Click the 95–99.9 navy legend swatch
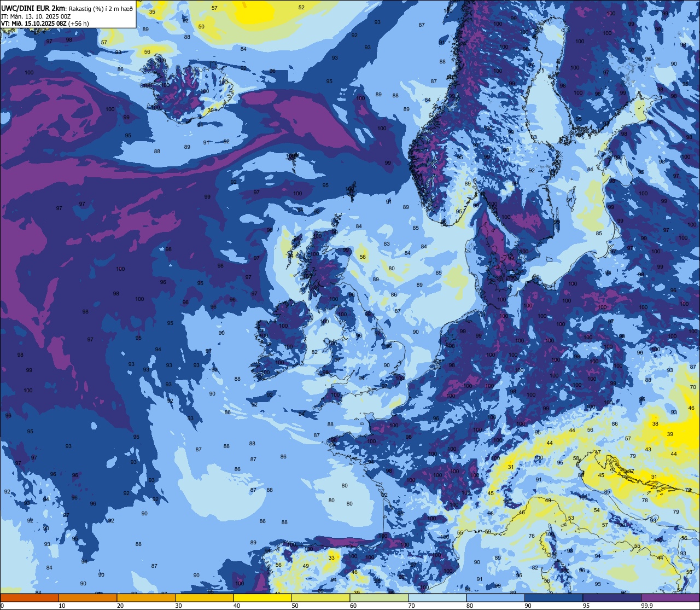The image size is (700, 610). tap(612, 597)
